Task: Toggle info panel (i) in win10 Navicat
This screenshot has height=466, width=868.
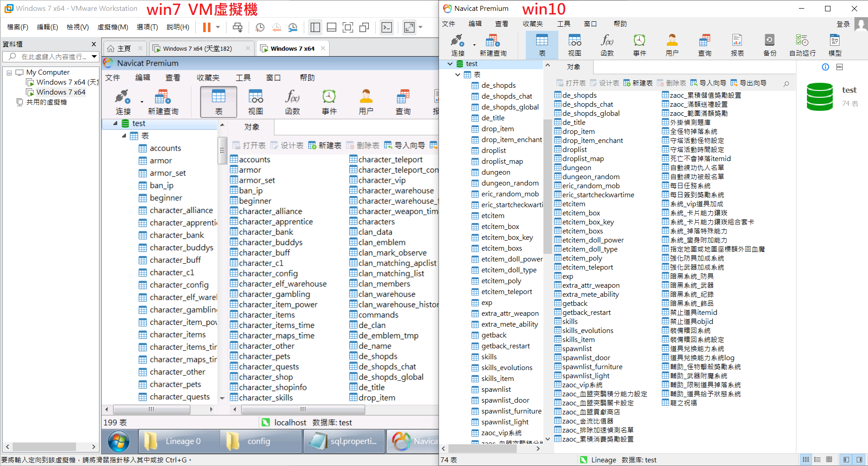Action: pos(826,67)
